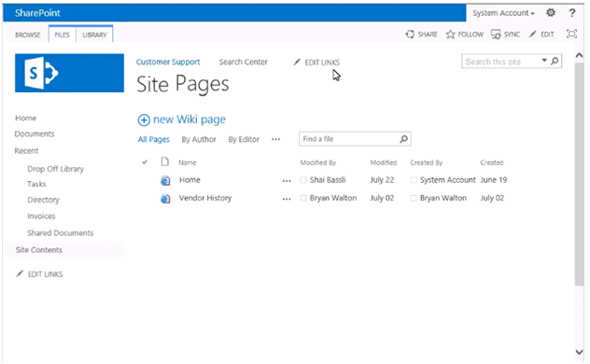Open the FILES ribbon tab
Viewport: 590px width, 364px height.
pyautogui.click(x=63, y=35)
